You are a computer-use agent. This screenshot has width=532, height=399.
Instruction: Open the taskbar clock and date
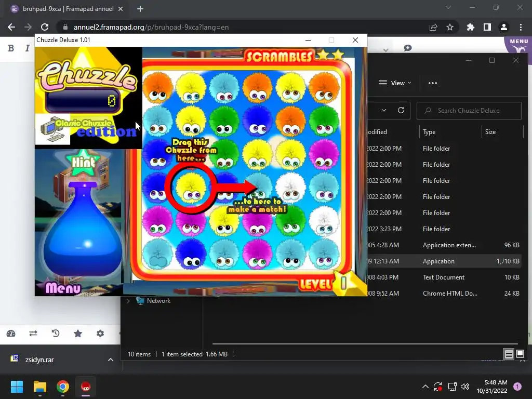click(492, 387)
